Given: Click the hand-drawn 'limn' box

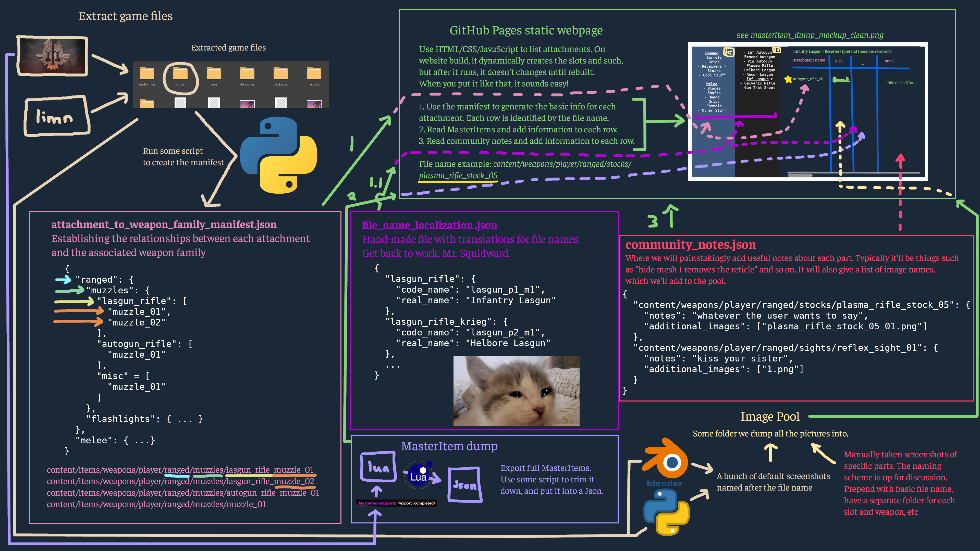Looking at the screenshot, I should pyautogui.click(x=57, y=116).
